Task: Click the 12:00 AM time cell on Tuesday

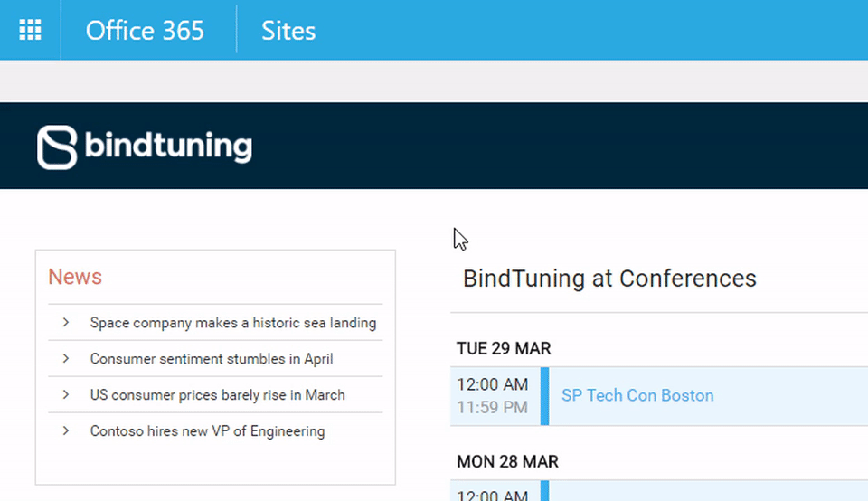Action: pos(493,384)
